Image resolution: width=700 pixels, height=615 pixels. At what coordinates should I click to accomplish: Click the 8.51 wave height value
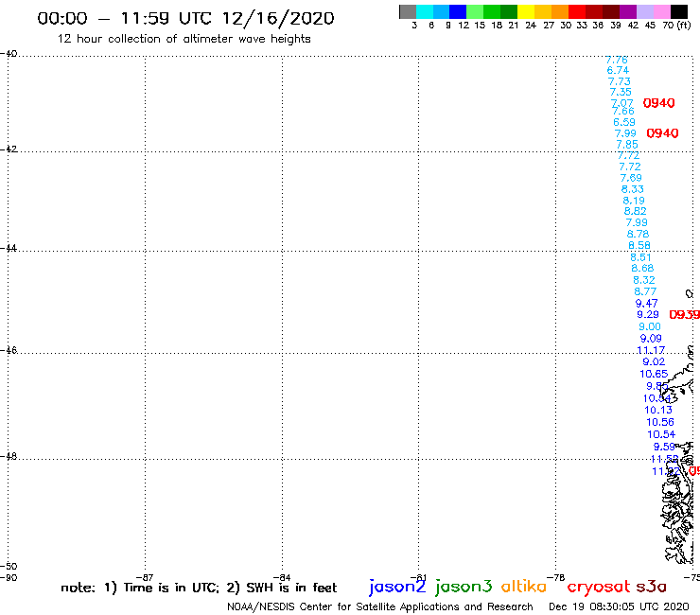pyautogui.click(x=640, y=257)
